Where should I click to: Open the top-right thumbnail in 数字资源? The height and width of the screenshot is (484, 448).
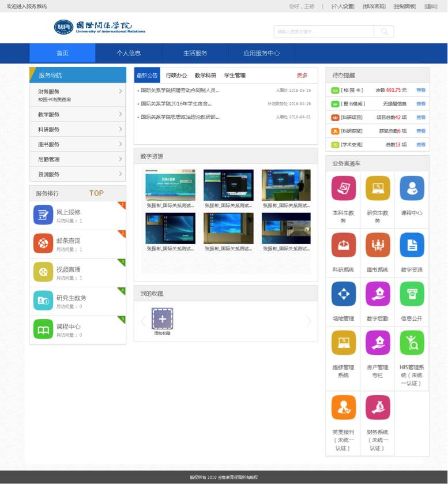pos(286,185)
